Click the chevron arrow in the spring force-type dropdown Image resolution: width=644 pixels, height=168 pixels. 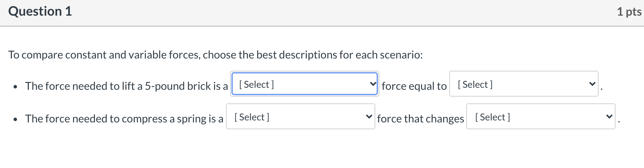click(369, 117)
